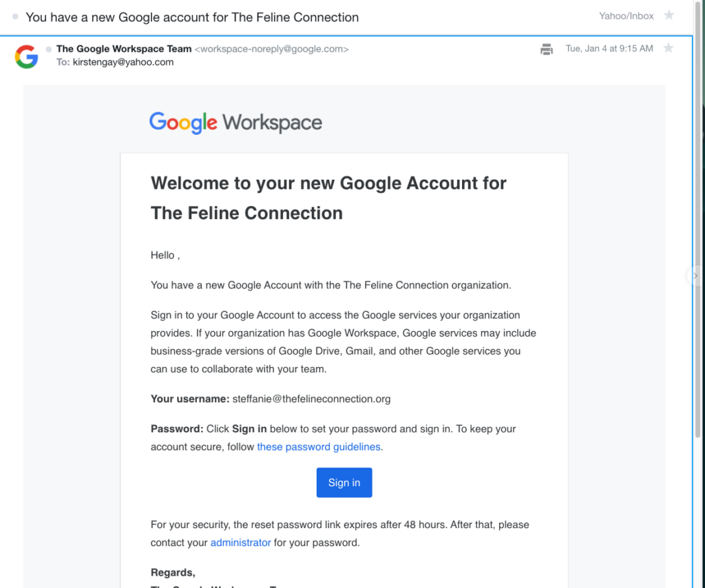
Task: Toggle the unread dot beside the subject
Action: pos(15,17)
